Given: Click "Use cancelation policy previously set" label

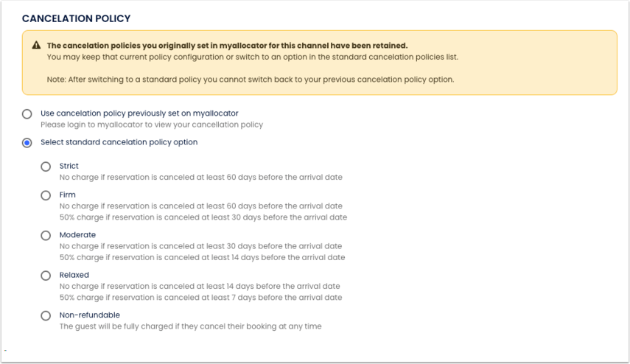Looking at the screenshot, I should click(x=139, y=113).
